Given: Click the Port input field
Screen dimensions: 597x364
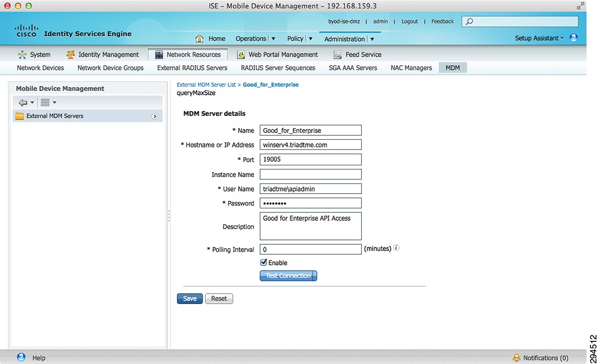Looking at the screenshot, I should (310, 159).
